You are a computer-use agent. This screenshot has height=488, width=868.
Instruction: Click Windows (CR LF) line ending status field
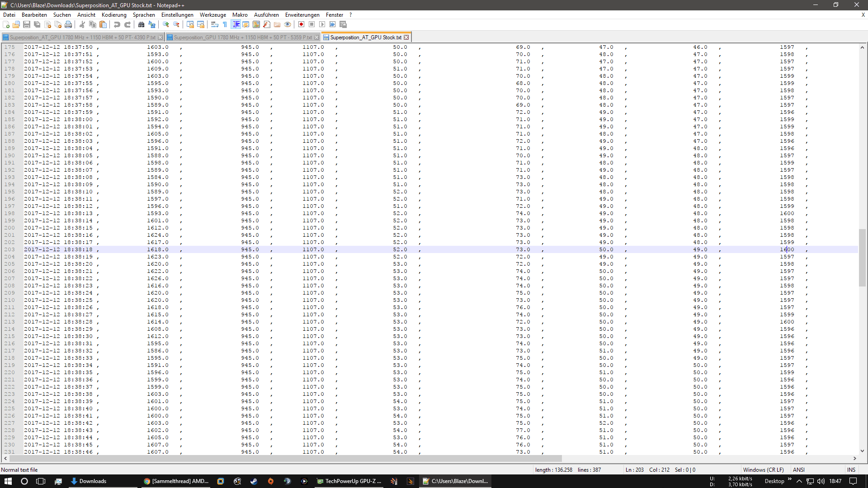(x=763, y=470)
